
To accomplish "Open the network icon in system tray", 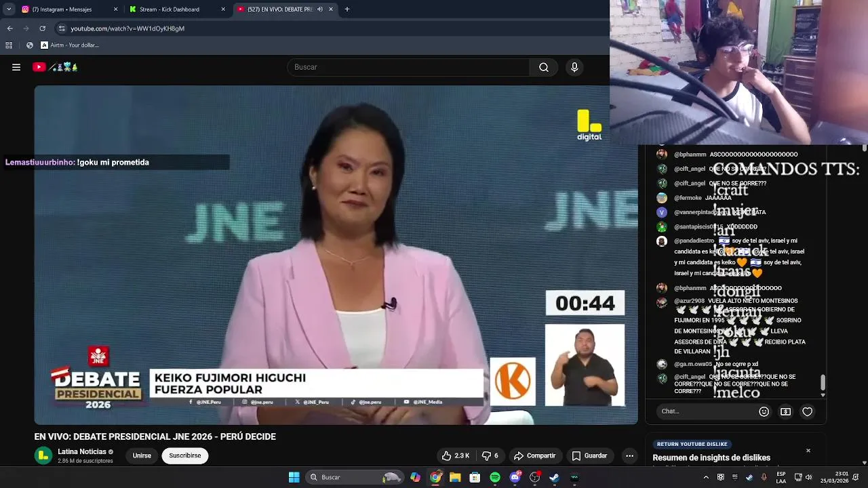I will click(x=797, y=477).
